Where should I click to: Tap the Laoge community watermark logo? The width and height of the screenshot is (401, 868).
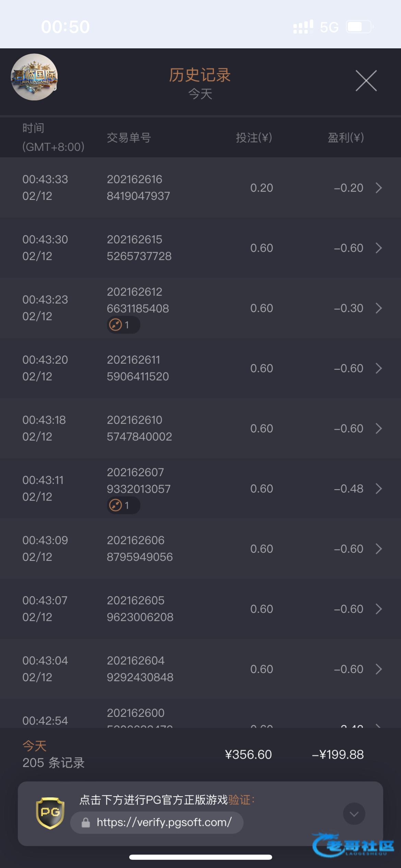[353, 845]
